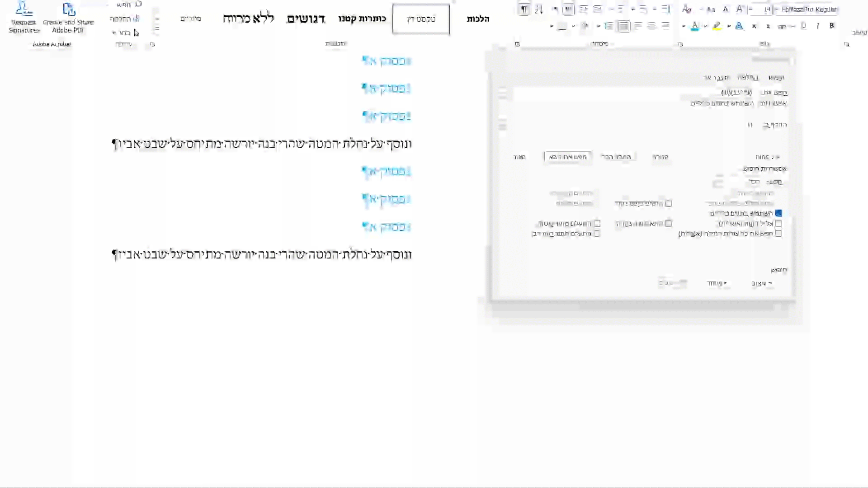Viewport: 868px width, 488px height.
Task: Click the סגור button in dialog
Action: pyautogui.click(x=518, y=156)
